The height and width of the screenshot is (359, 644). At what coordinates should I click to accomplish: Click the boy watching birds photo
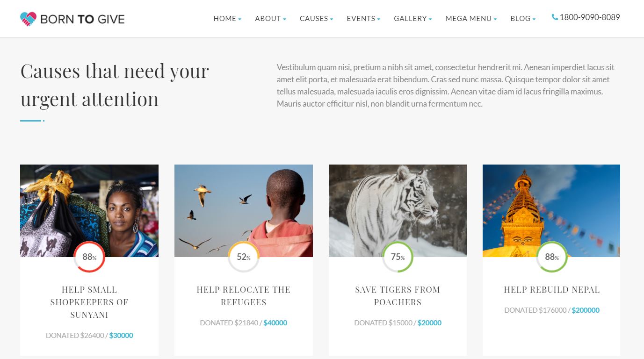[x=244, y=211]
